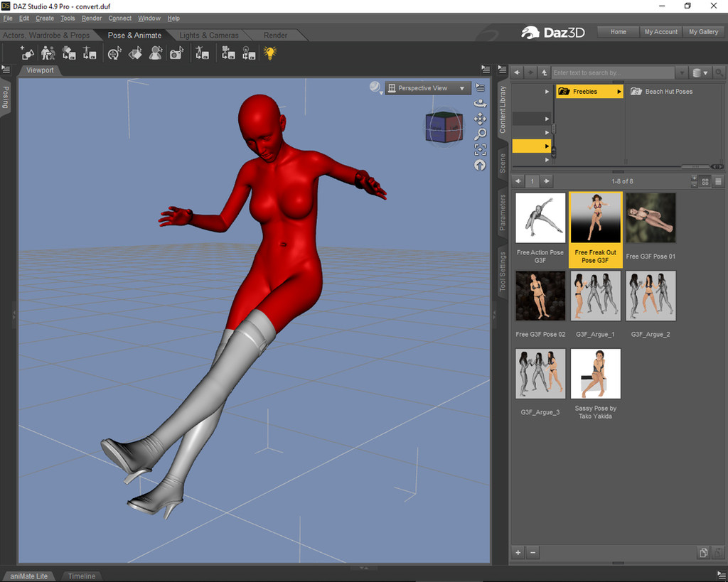Open the aniMate Lite tab
Screen dimensions: 728x582
click(28, 576)
